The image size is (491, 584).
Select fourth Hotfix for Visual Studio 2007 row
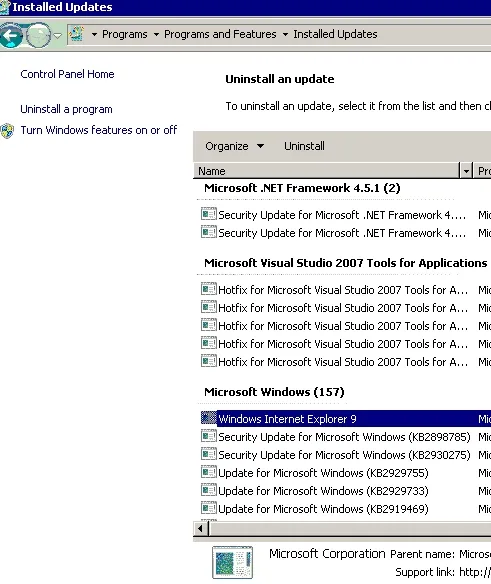click(x=343, y=344)
